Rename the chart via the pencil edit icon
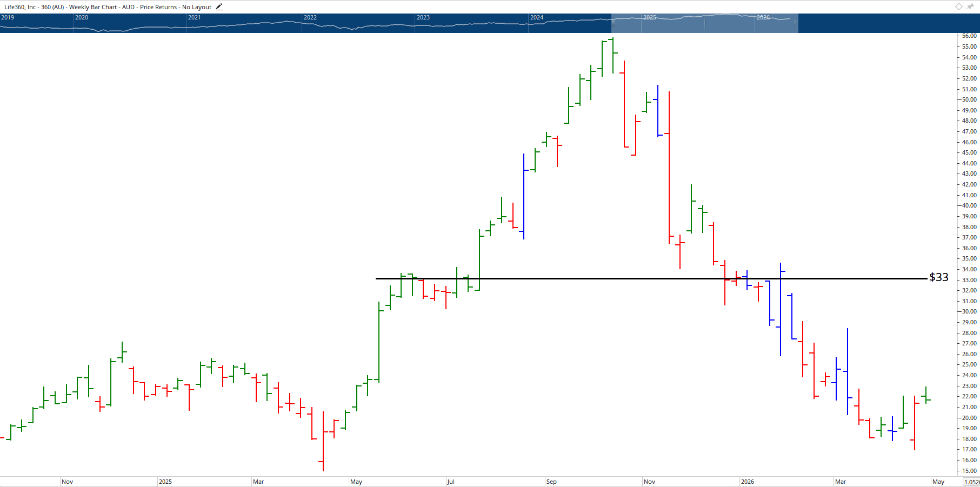The height and width of the screenshot is (487, 980). click(x=218, y=6)
